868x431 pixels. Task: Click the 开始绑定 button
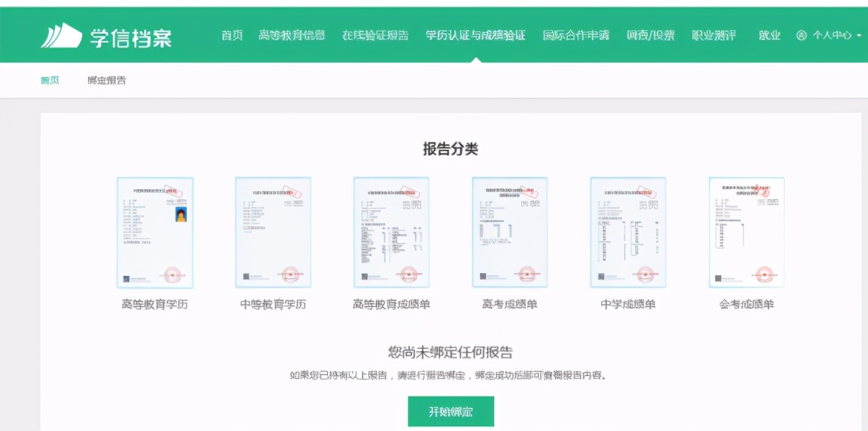click(450, 411)
